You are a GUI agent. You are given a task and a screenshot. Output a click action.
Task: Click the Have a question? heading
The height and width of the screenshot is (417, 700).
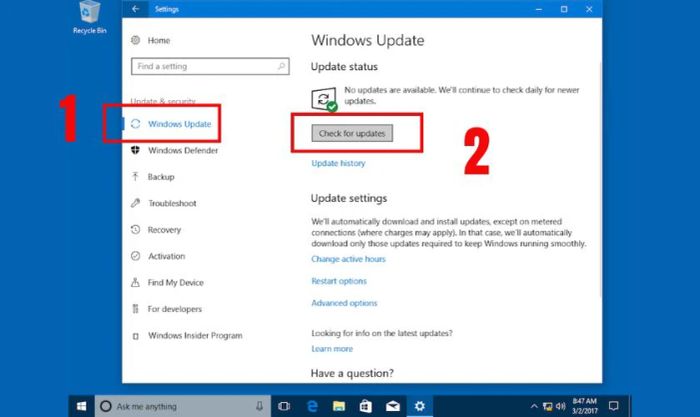(x=352, y=373)
